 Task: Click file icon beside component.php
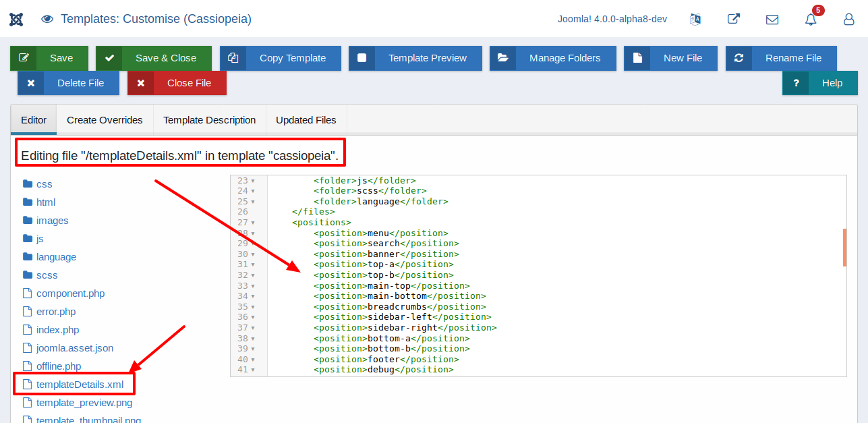(x=28, y=293)
